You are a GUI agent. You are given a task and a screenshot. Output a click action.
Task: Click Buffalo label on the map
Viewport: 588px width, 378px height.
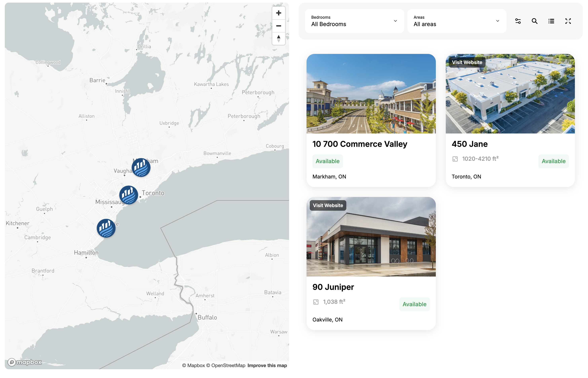click(207, 318)
